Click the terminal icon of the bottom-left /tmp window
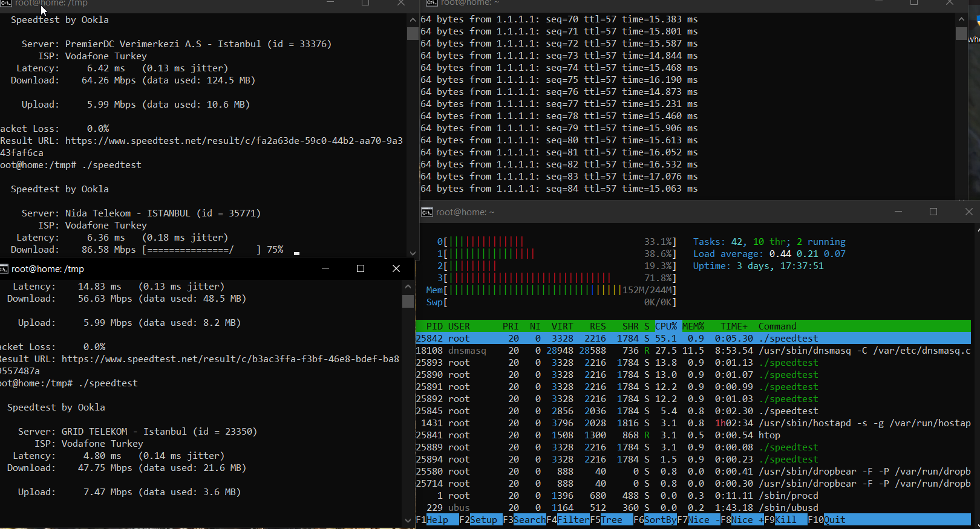 click(4, 268)
